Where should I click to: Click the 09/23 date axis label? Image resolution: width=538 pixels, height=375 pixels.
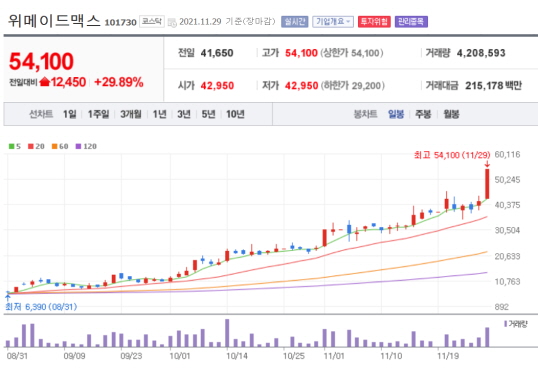click(131, 356)
